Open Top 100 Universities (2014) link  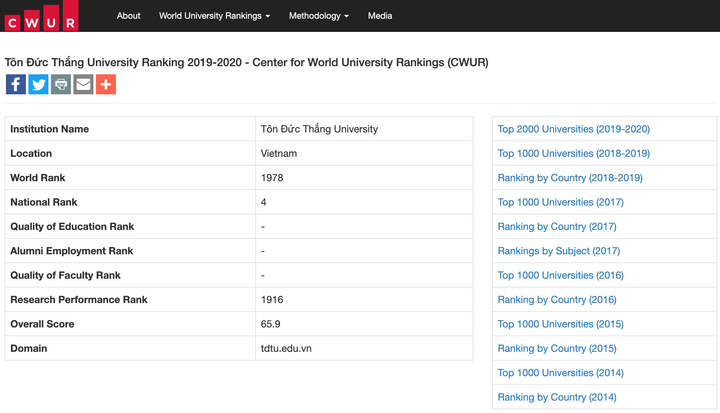coord(560,373)
